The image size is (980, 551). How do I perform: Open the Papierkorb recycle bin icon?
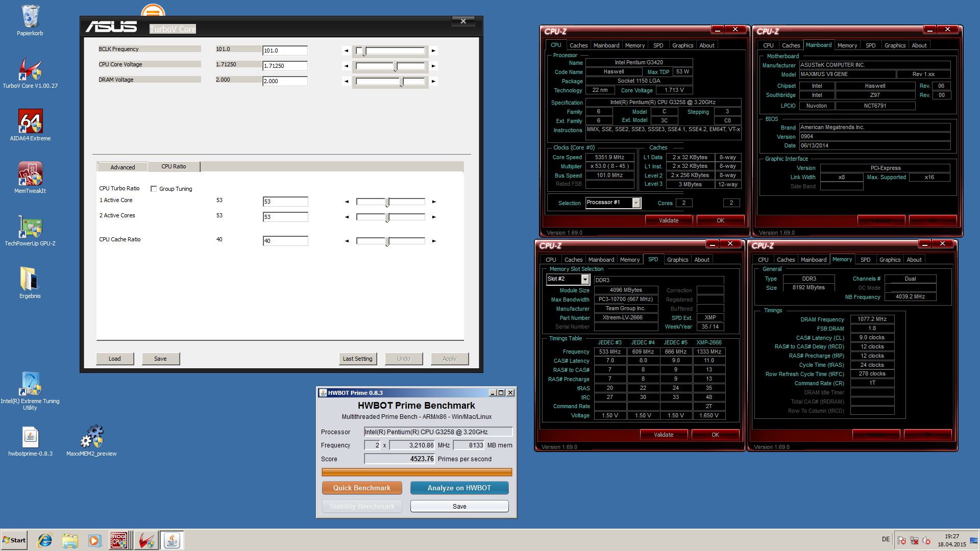click(30, 20)
